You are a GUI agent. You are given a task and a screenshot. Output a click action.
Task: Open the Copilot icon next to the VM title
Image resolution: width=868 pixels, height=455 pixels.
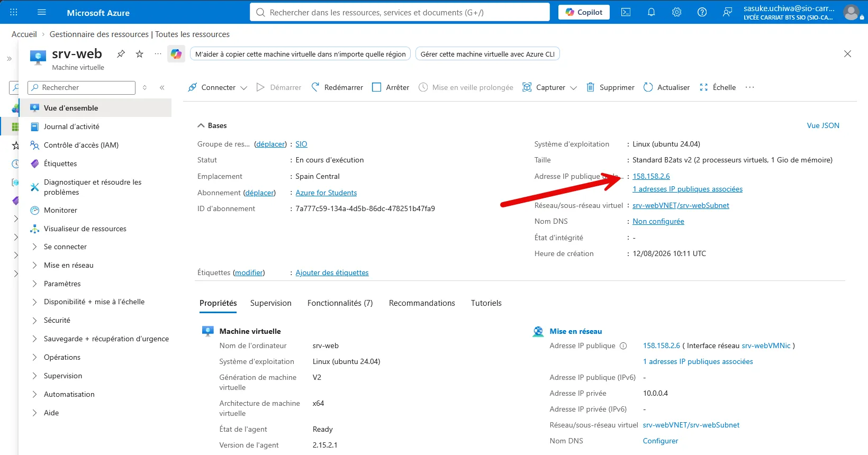coord(176,54)
